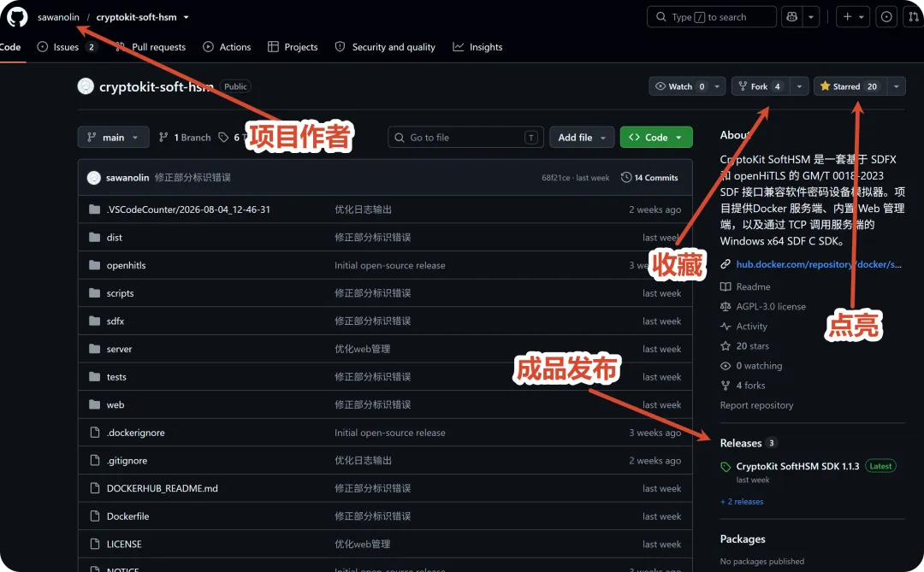Open the server folder
The image size is (924, 572).
pyautogui.click(x=119, y=349)
